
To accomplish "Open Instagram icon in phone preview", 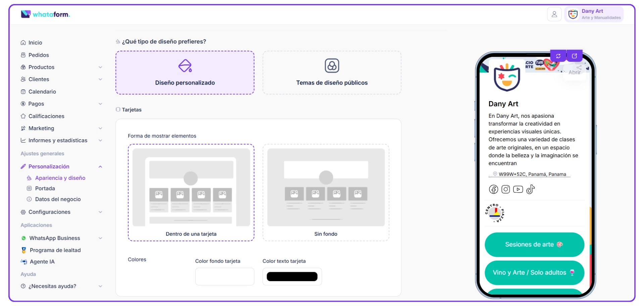I will pyautogui.click(x=505, y=190).
